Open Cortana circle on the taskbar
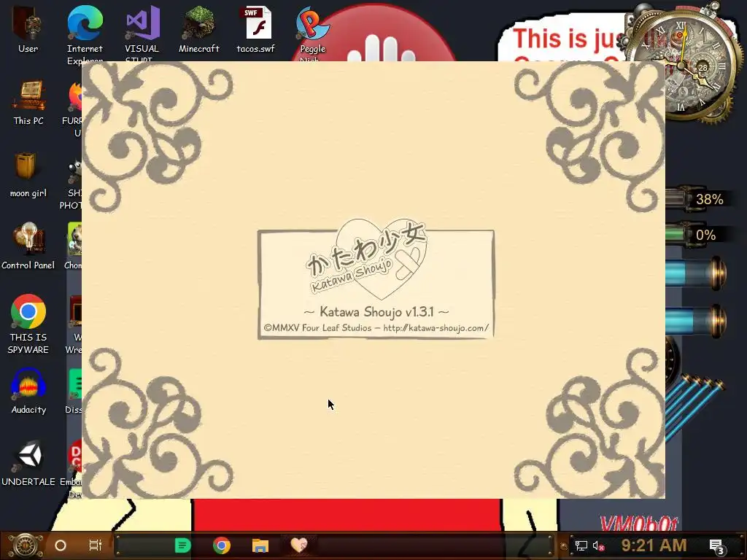747x560 pixels. [61, 545]
